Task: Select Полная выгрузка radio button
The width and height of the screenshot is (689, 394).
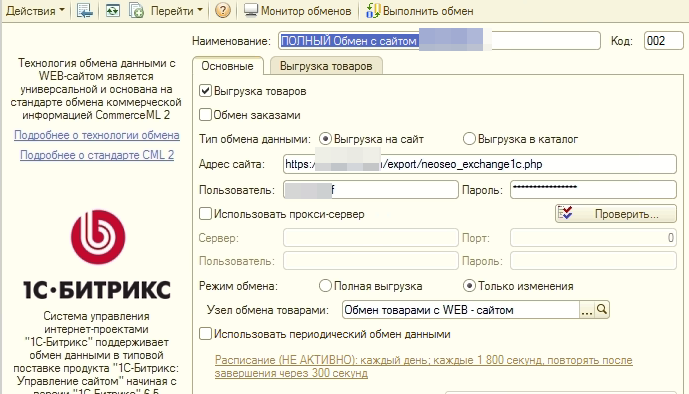Action: (325, 286)
